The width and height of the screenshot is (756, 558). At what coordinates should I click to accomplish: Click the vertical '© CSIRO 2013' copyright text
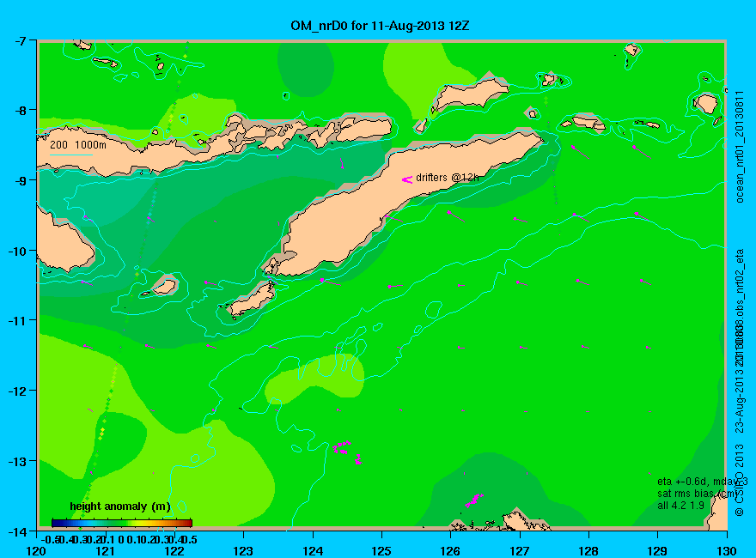tap(740, 481)
